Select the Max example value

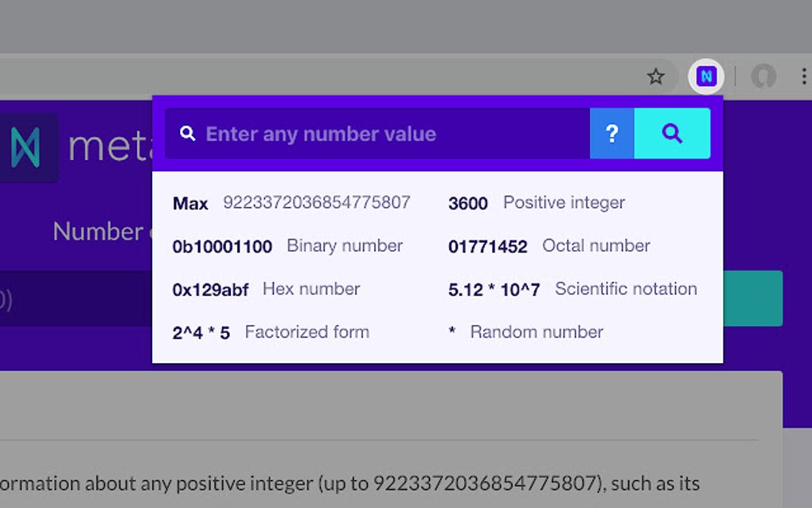(x=190, y=203)
